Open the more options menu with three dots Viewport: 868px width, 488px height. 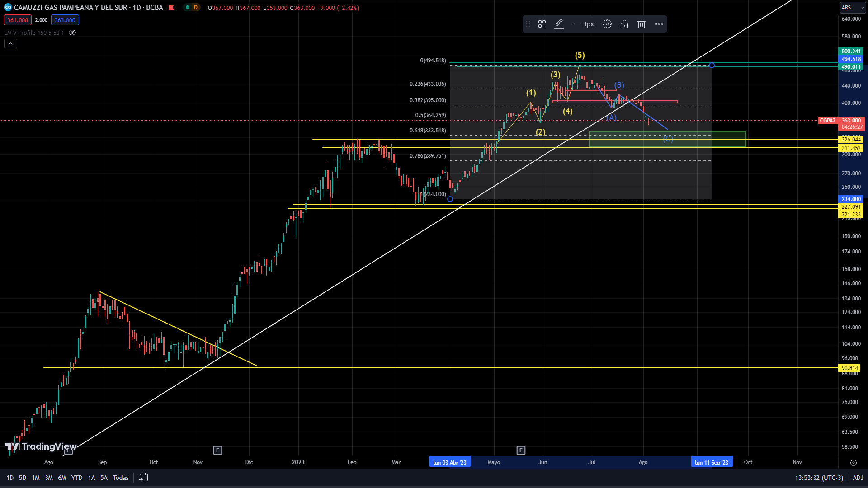point(659,24)
